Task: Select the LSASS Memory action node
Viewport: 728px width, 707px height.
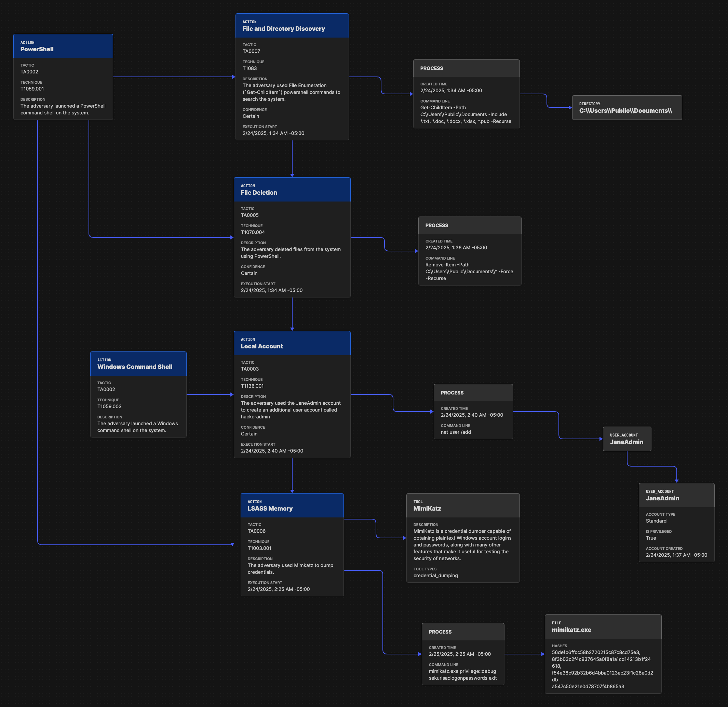Action: pyautogui.click(x=292, y=545)
